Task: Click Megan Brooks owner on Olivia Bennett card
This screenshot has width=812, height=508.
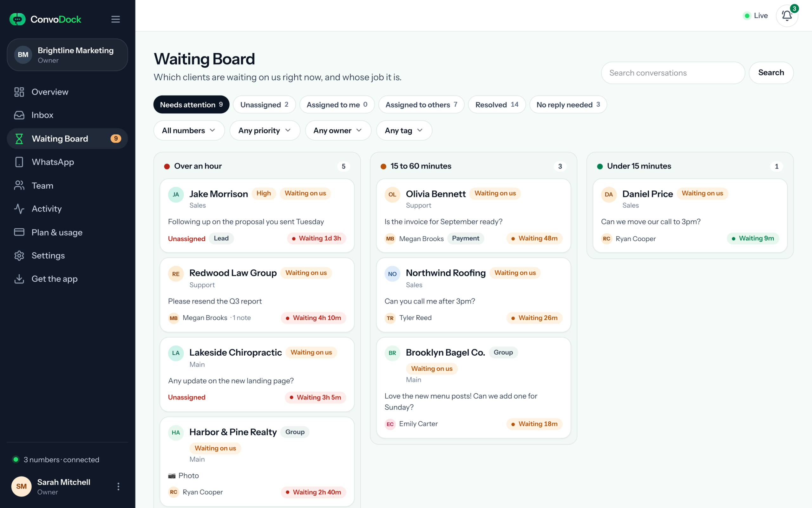Action: coord(414,238)
